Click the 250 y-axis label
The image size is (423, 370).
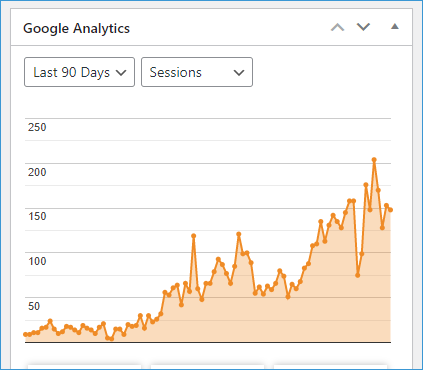(37, 127)
